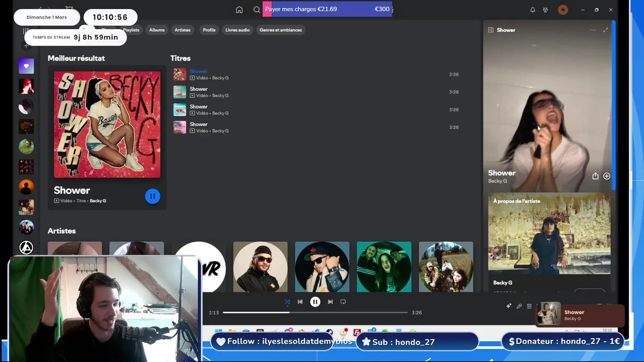
Task: Open Becky G link under now-playing title
Action: coord(498,181)
